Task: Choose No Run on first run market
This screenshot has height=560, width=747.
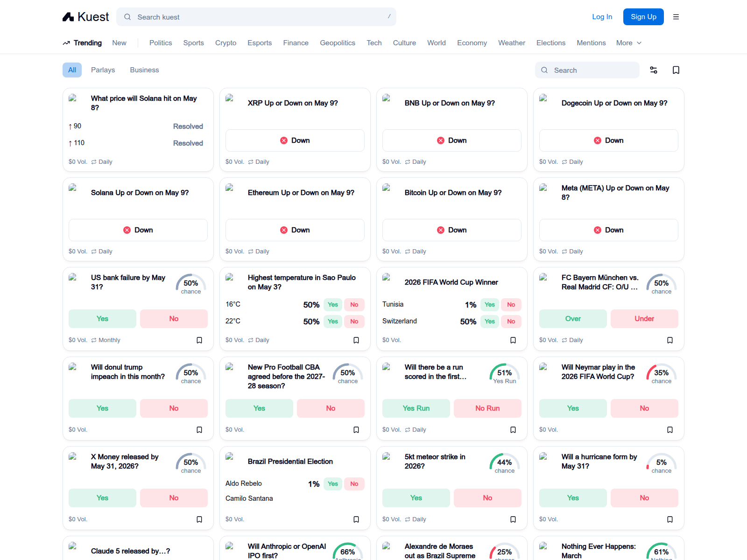Action: [487, 408]
